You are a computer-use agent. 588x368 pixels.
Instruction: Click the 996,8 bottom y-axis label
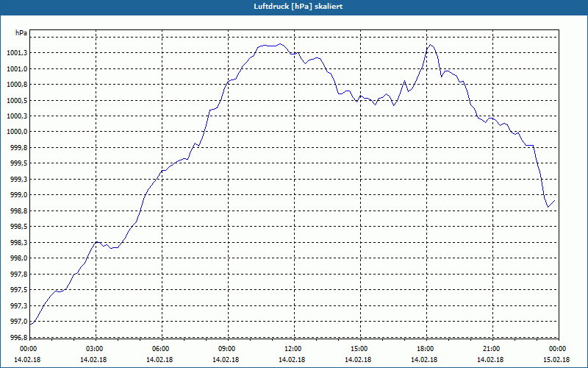click(18, 338)
